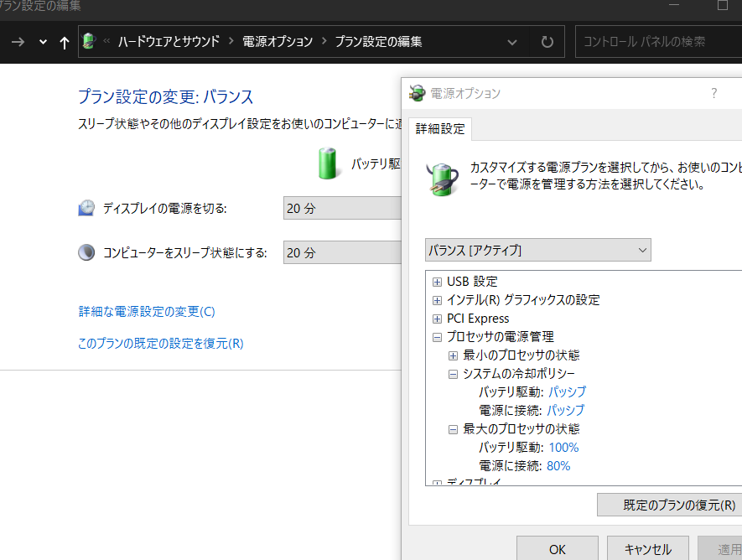Click the help question mark in the dialog
Image resolution: width=742 pixels, height=560 pixels.
pos(714,93)
